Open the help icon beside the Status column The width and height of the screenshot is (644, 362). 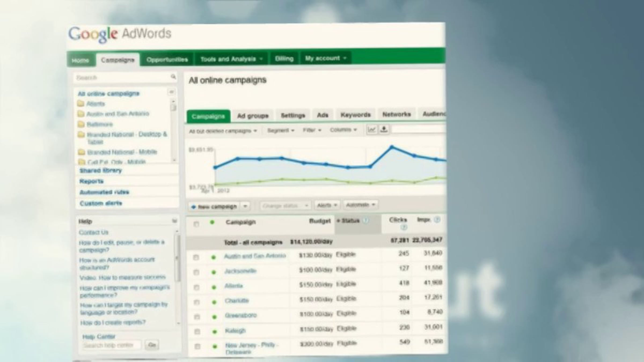pyautogui.click(x=365, y=220)
